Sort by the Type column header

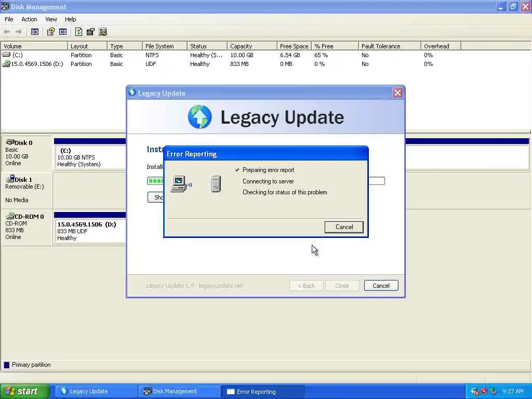125,46
